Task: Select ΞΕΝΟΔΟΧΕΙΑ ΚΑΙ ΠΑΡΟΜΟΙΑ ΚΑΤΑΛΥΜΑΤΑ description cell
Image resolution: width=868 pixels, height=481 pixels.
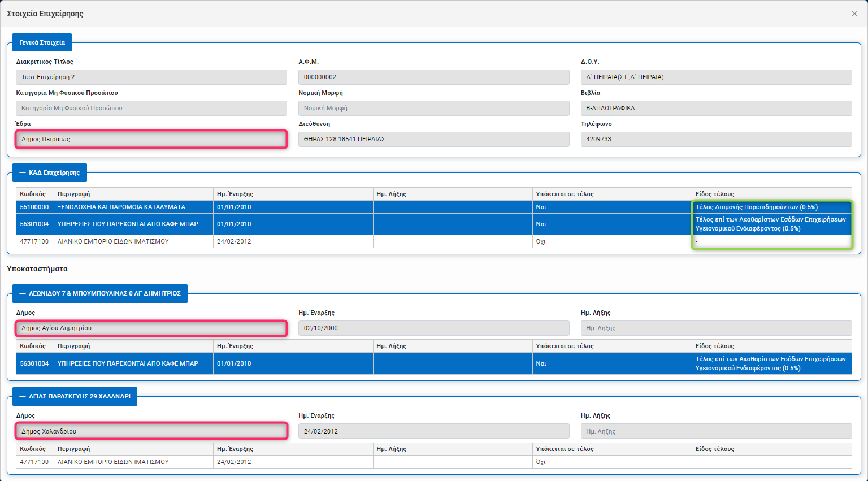Action: [x=133, y=207]
